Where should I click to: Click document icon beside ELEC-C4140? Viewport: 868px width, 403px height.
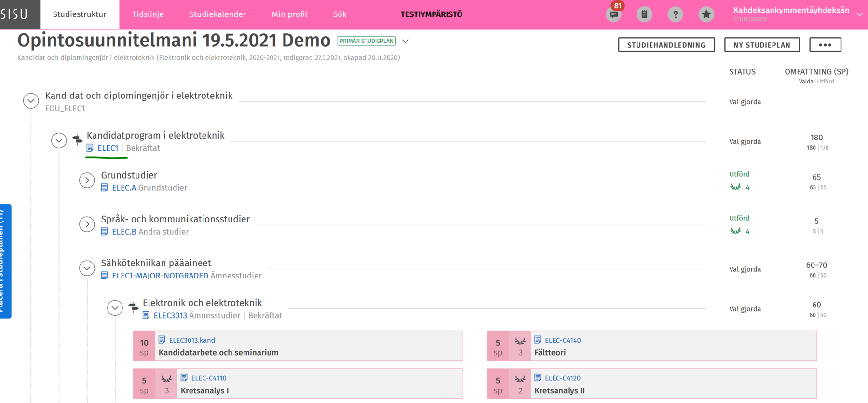(538, 340)
